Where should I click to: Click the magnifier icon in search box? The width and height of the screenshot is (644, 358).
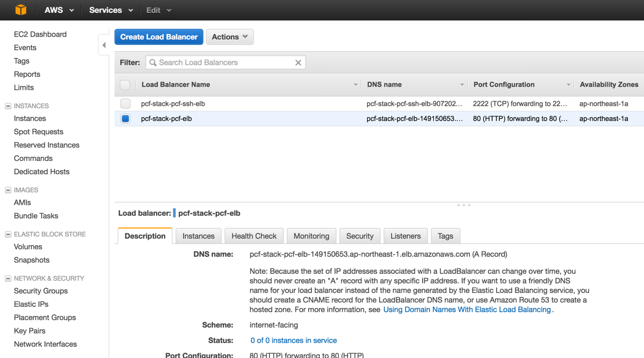point(153,63)
